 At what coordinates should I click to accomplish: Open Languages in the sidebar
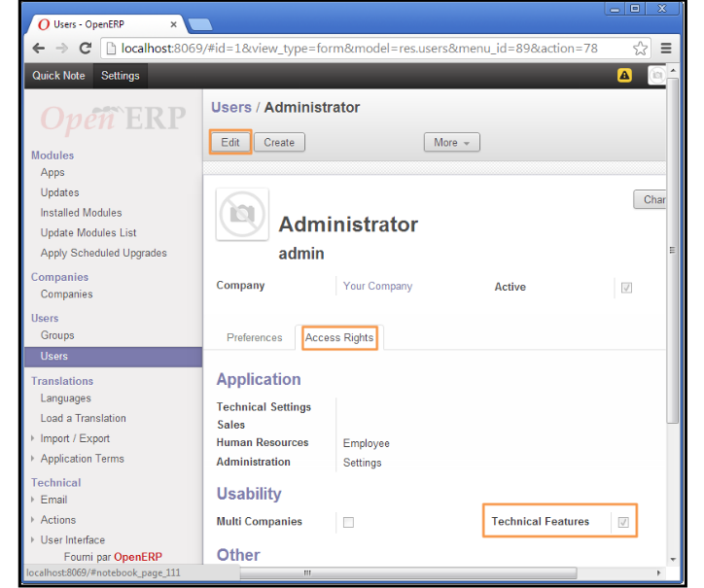[x=65, y=398]
